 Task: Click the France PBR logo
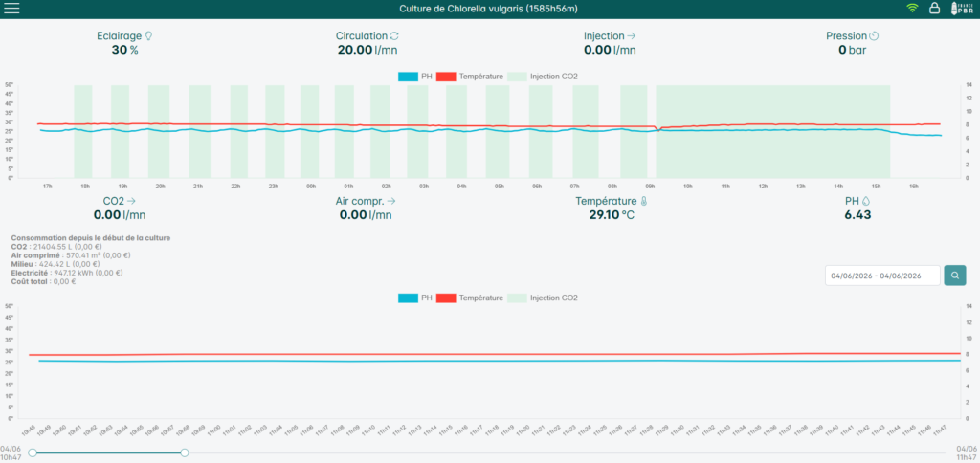point(961,8)
